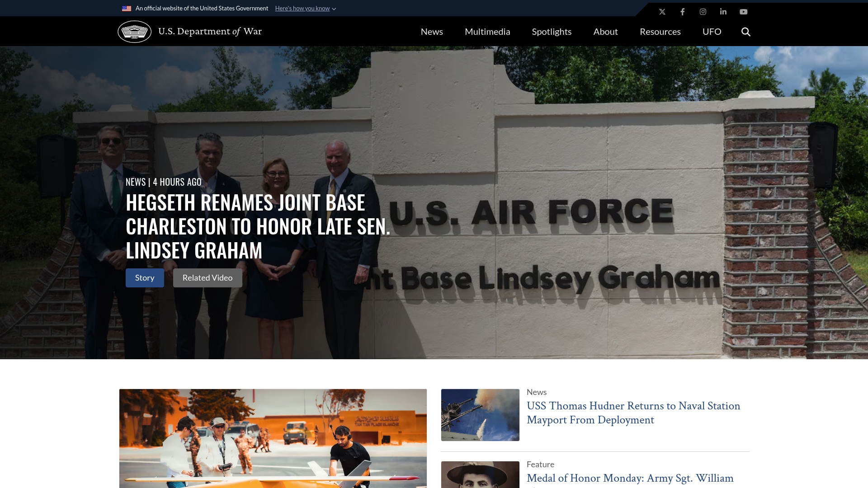Expand "Here's how you know" disclosure

(x=306, y=9)
